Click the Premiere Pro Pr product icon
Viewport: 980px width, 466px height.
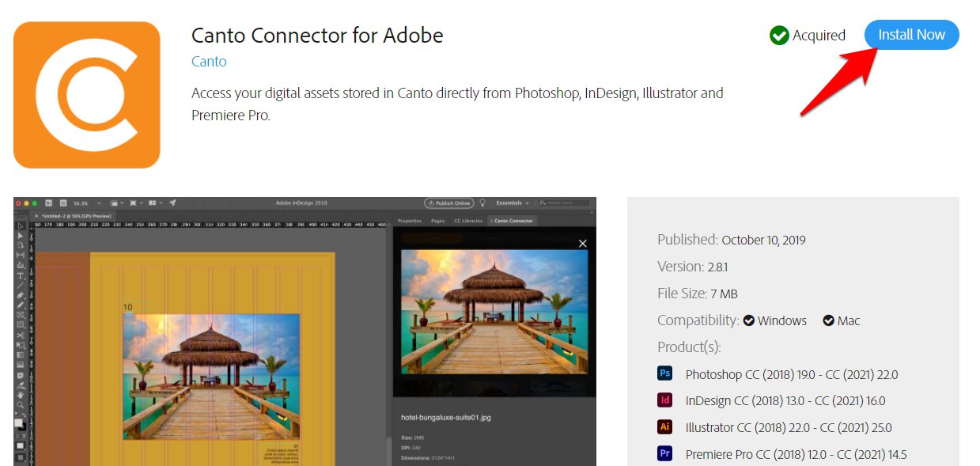pyautogui.click(x=664, y=453)
